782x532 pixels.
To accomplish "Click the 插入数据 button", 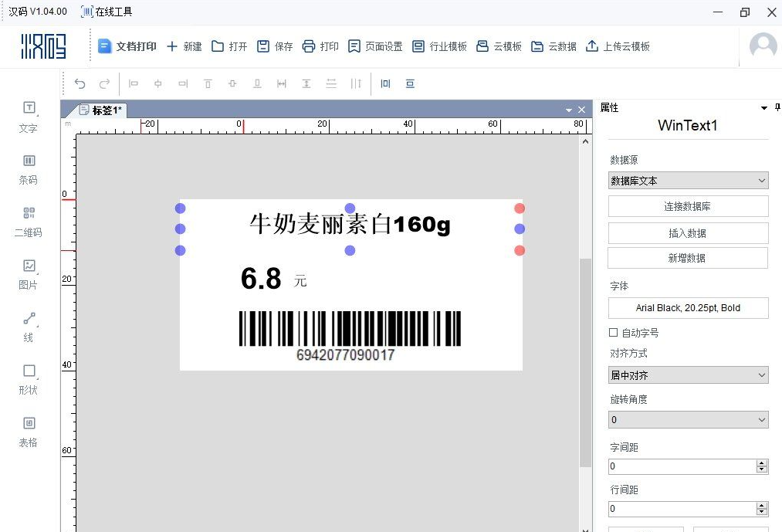I will pyautogui.click(x=688, y=233).
